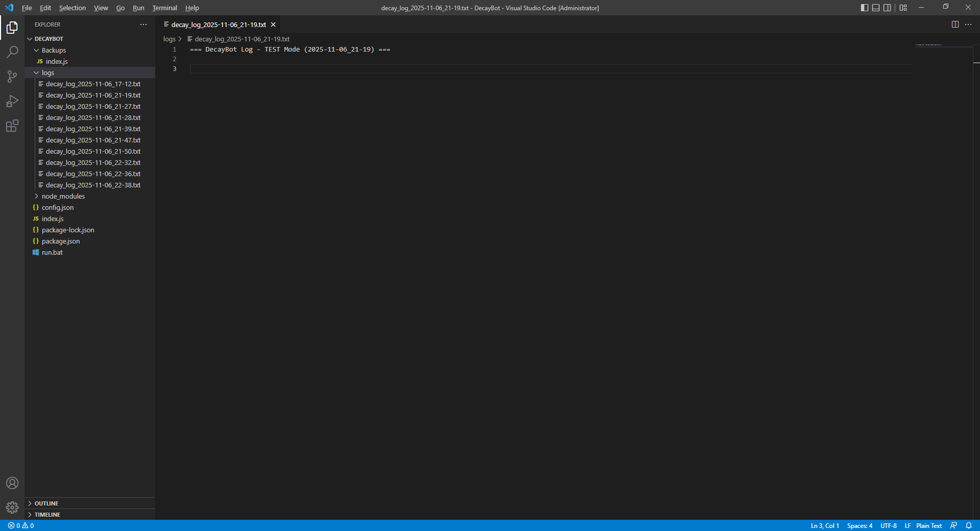Image resolution: width=980 pixels, height=531 pixels.
Task: Open the View menu
Action: coord(101,8)
